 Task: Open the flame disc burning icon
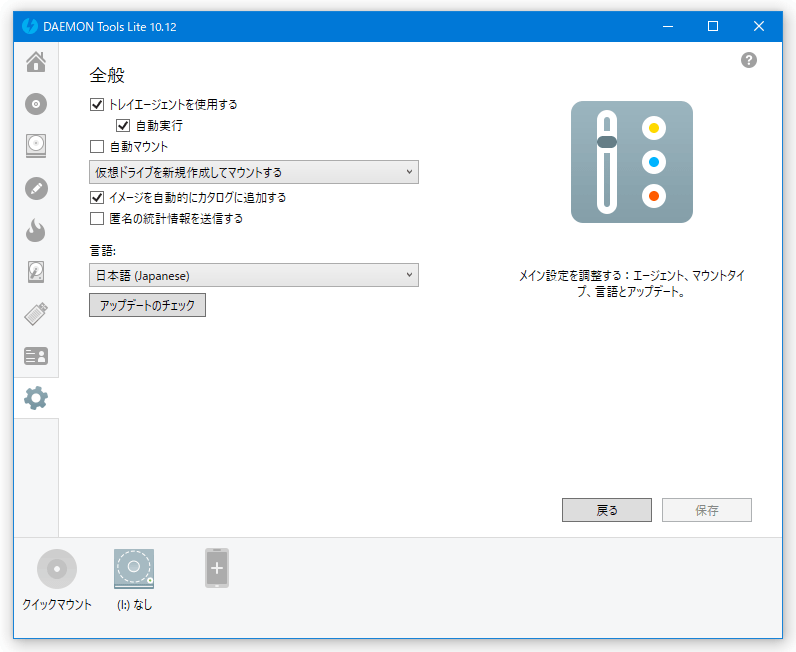pyautogui.click(x=36, y=231)
